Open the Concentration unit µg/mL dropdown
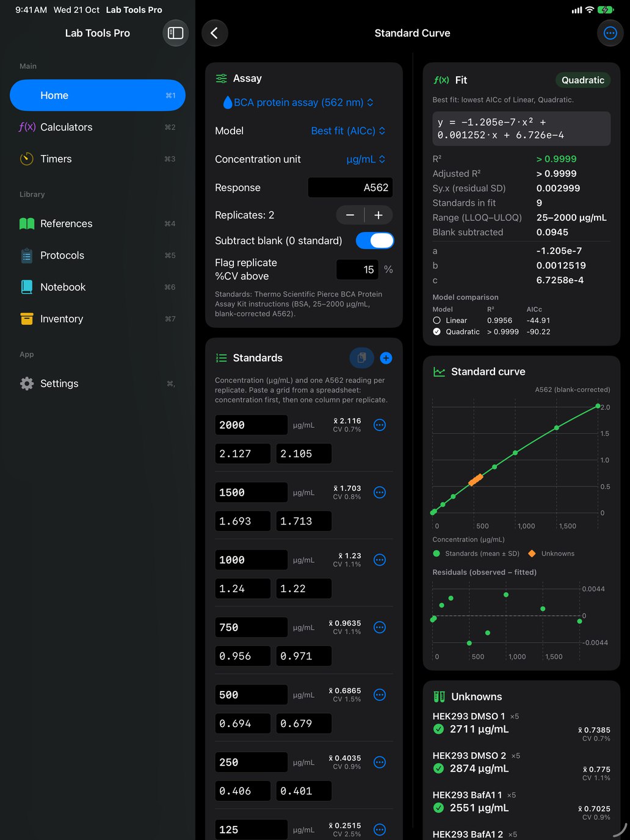The width and height of the screenshot is (630, 840). coord(366,159)
